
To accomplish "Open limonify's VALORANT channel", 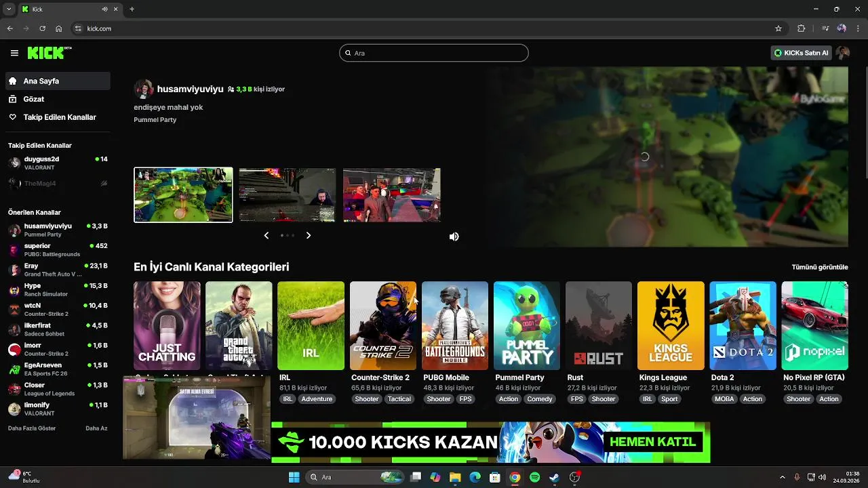I will 58,409.
